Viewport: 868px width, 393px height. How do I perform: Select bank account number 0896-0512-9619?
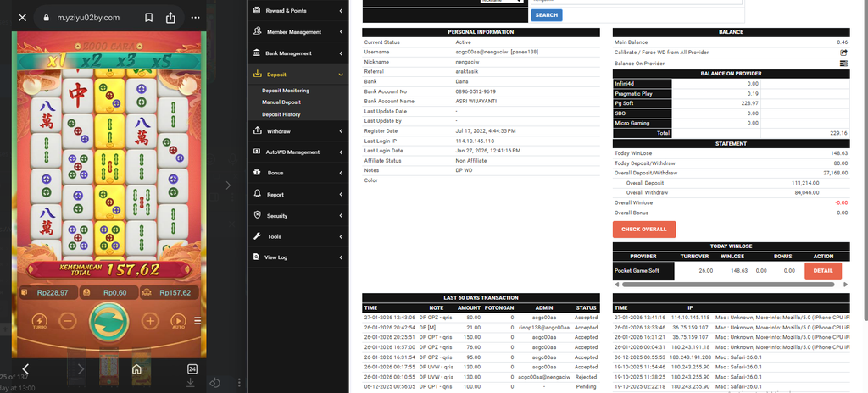tap(476, 91)
